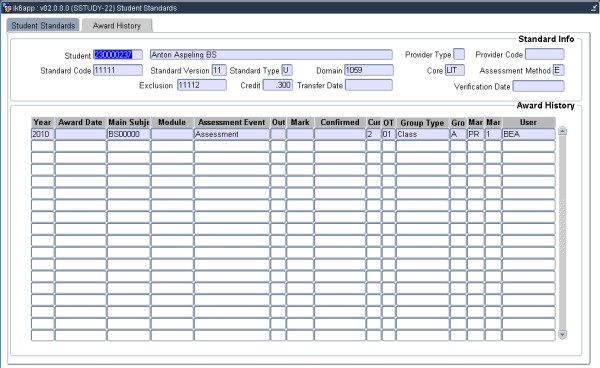The width and height of the screenshot is (600, 368).
Task: Click the Main Subject column header
Action: click(128, 122)
